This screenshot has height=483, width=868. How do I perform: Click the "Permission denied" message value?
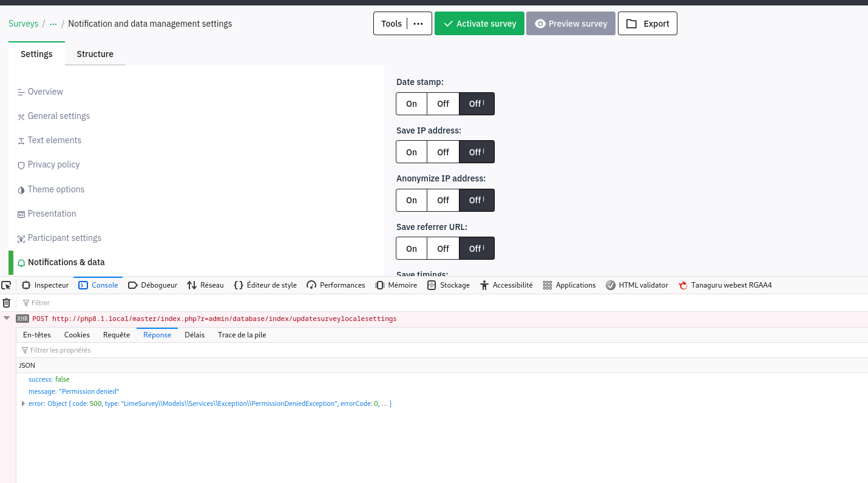coord(89,391)
